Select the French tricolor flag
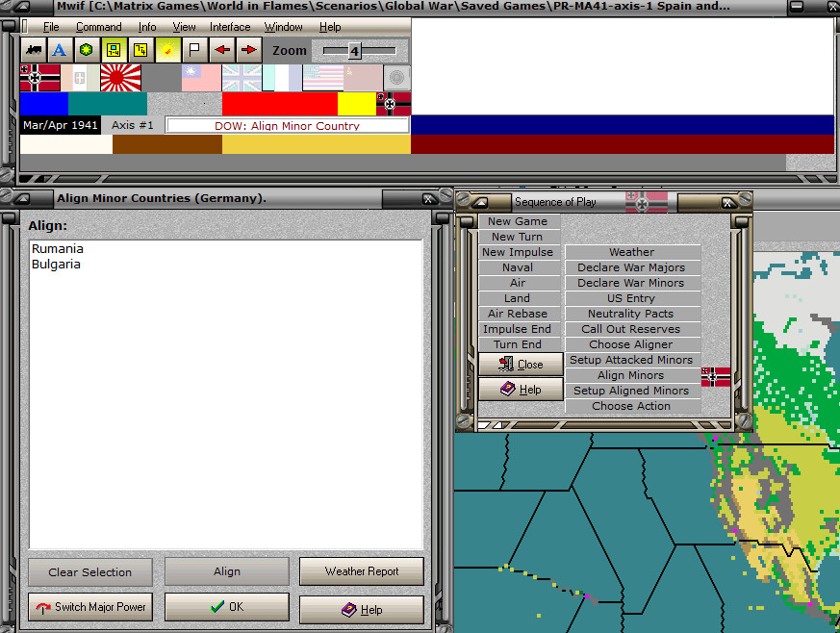 (x=282, y=78)
